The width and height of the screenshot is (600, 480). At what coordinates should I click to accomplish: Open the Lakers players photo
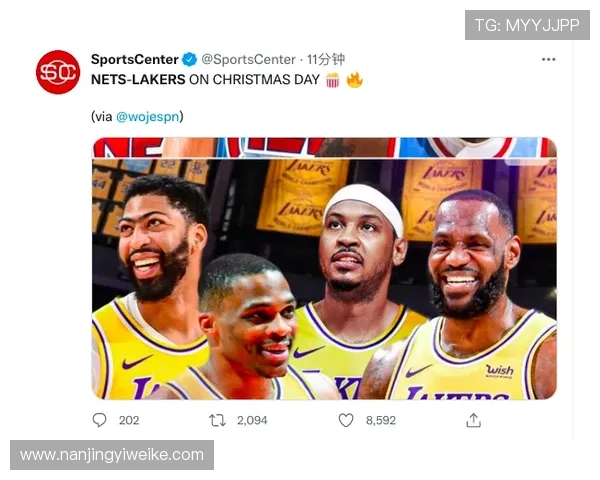click(324, 268)
